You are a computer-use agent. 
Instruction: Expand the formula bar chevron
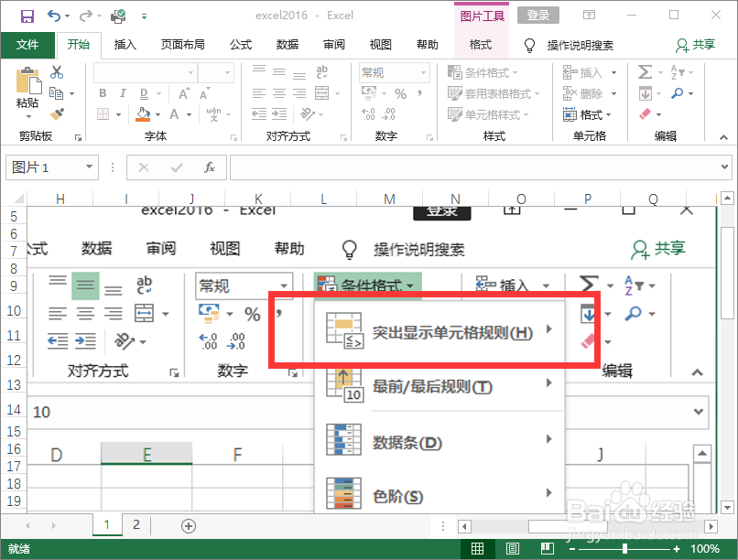coord(724,167)
